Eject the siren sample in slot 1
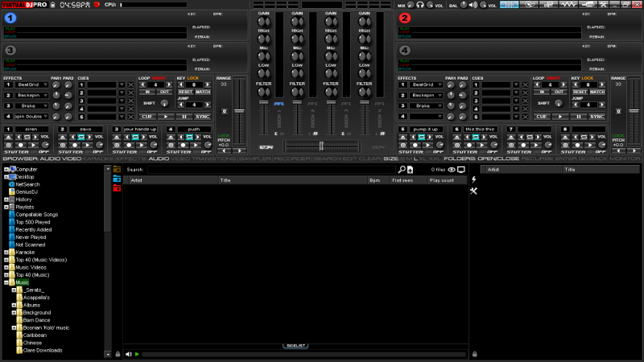This screenshot has width=644, height=362. tap(8, 137)
